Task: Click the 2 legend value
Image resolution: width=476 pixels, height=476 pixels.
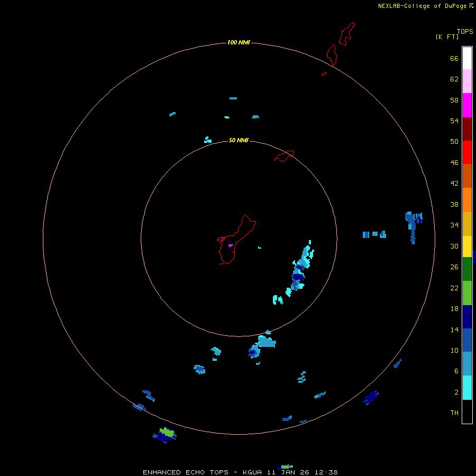Action: 456,392
